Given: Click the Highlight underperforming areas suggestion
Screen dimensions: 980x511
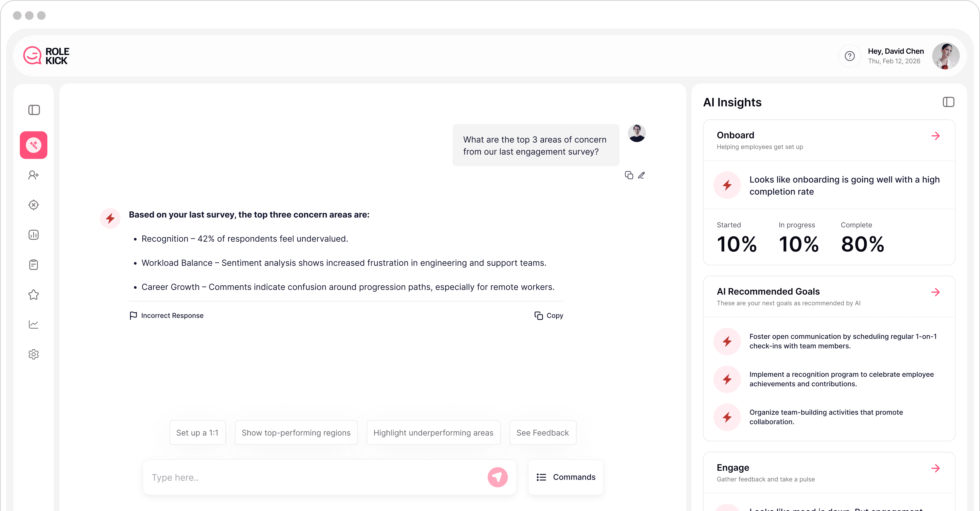Looking at the screenshot, I should pos(433,433).
